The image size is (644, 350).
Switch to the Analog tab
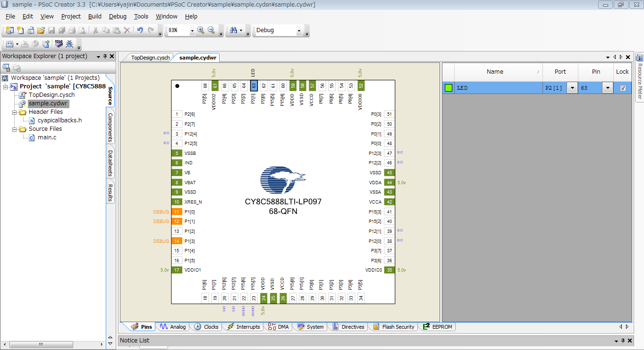click(x=173, y=327)
